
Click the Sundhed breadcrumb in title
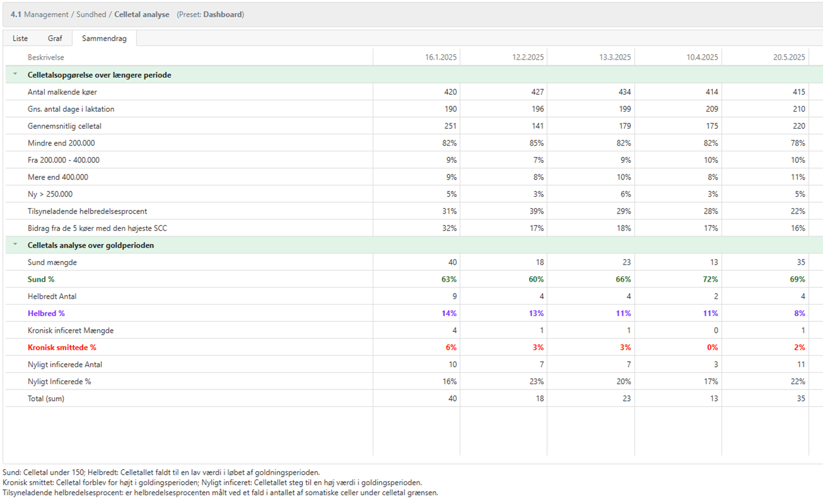92,14
